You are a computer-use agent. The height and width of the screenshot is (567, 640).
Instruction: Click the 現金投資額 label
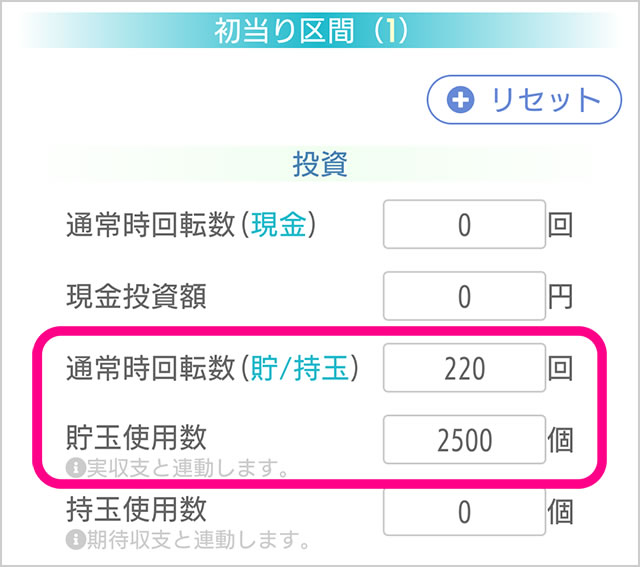pos(135,296)
